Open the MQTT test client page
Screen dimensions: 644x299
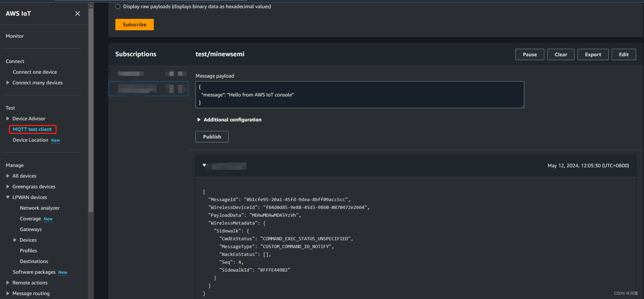32,129
